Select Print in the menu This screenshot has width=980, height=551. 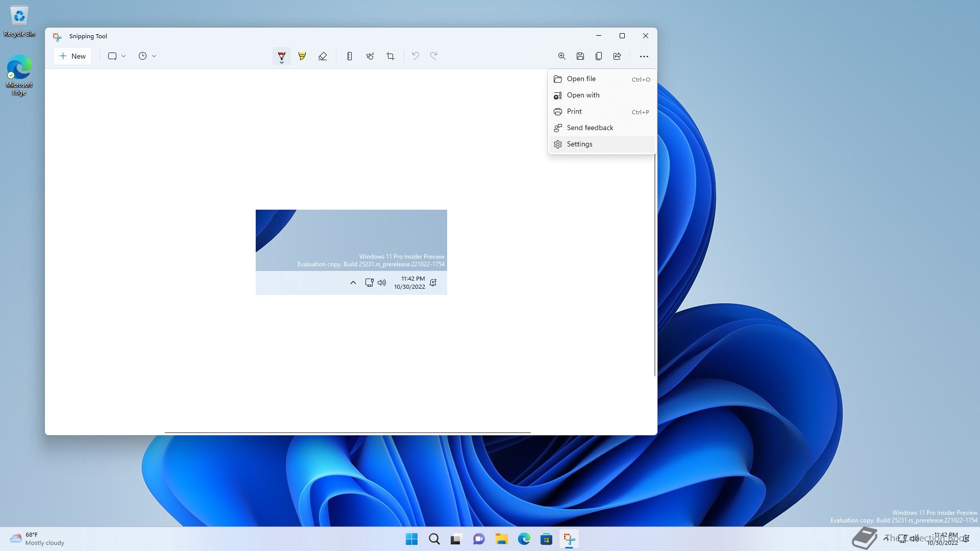click(x=602, y=112)
